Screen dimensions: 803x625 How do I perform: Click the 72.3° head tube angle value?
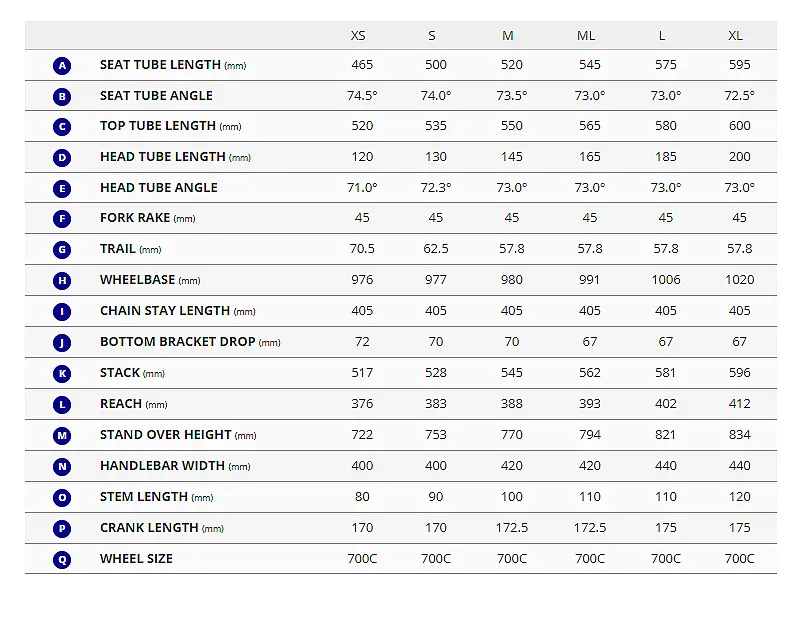[x=436, y=188]
